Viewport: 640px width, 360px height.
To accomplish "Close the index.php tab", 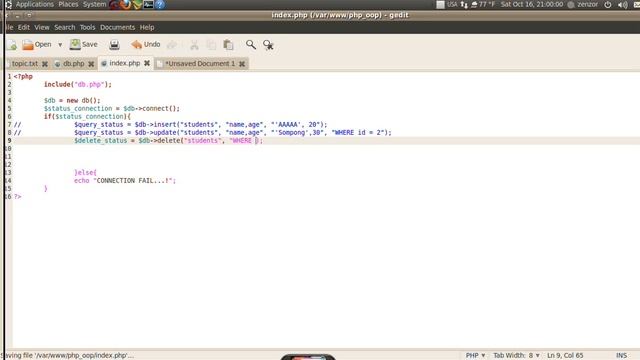I will click(147, 63).
